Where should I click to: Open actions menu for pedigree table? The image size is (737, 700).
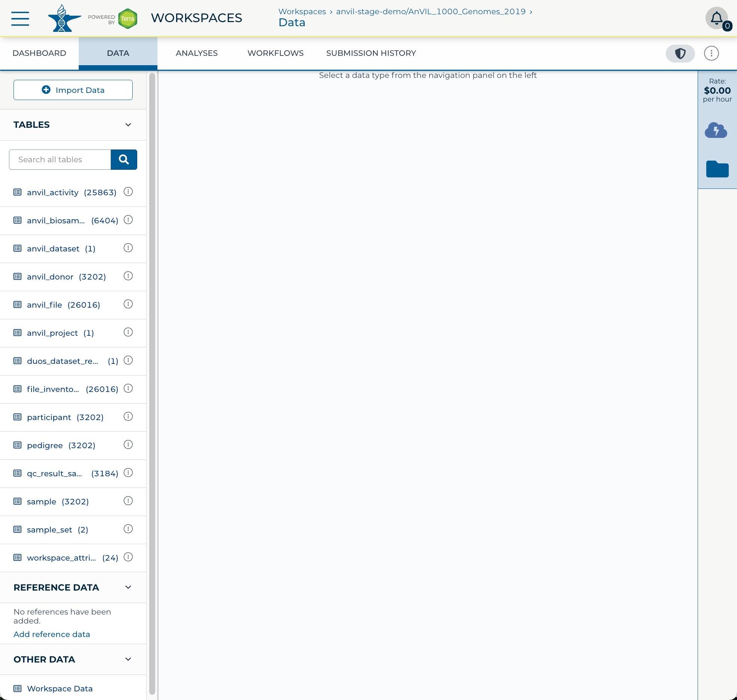tap(128, 445)
